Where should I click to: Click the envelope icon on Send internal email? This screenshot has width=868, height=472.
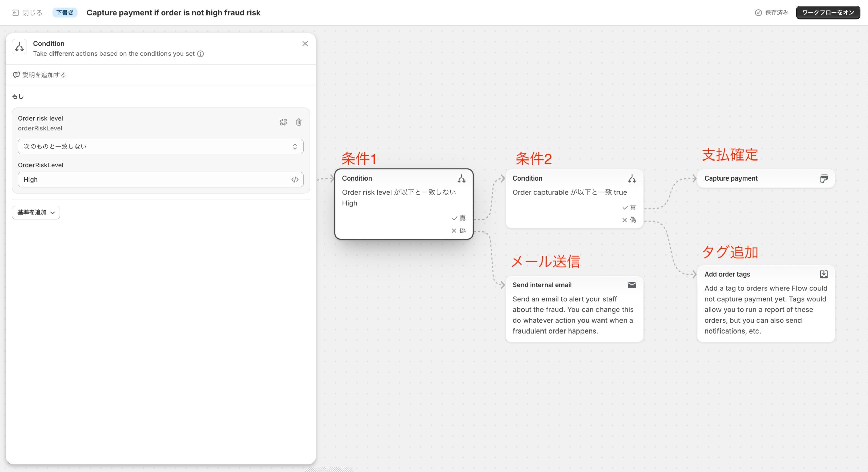point(632,285)
